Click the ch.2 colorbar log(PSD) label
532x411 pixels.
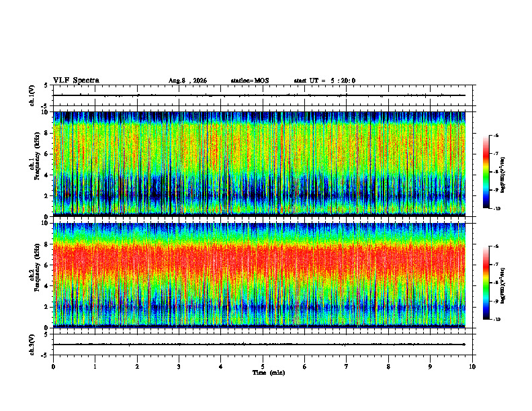coord(503,285)
